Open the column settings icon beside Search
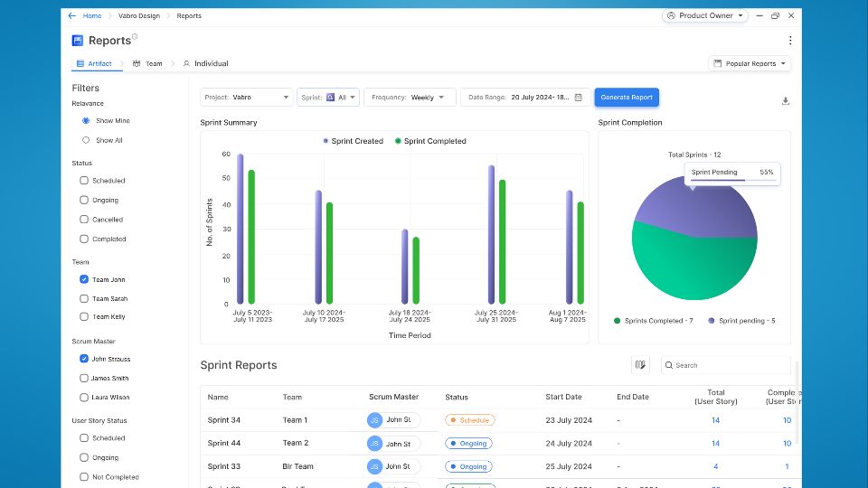This screenshot has width=868, height=488. (640, 365)
